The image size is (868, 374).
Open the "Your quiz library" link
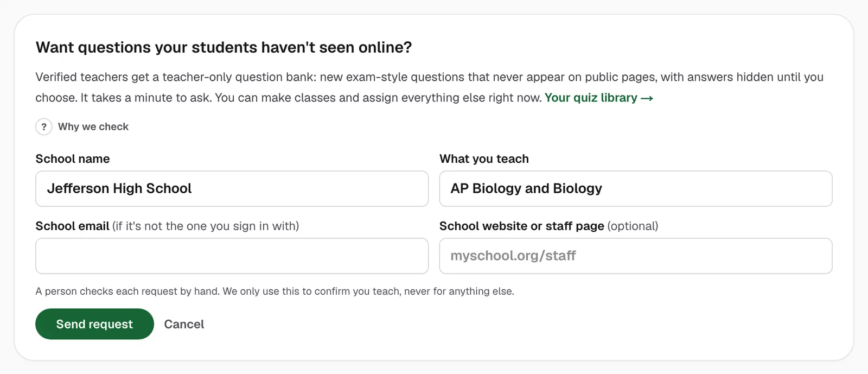point(598,98)
